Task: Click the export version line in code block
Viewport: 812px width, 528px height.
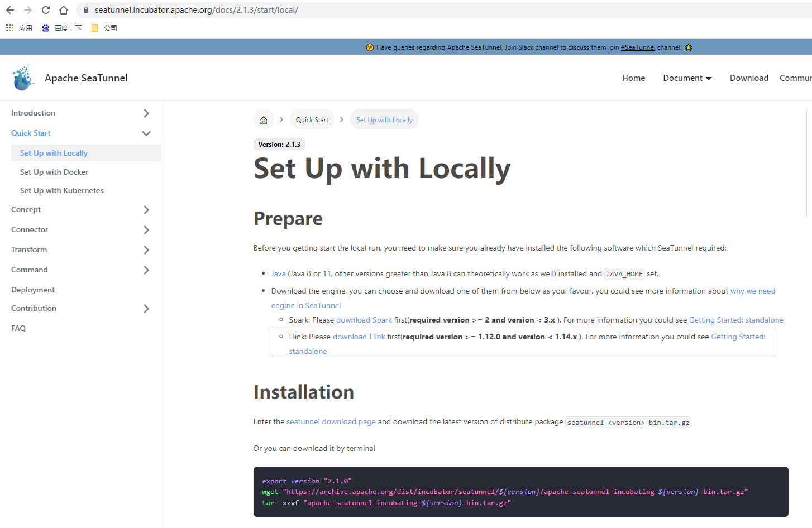Action: tap(307, 481)
